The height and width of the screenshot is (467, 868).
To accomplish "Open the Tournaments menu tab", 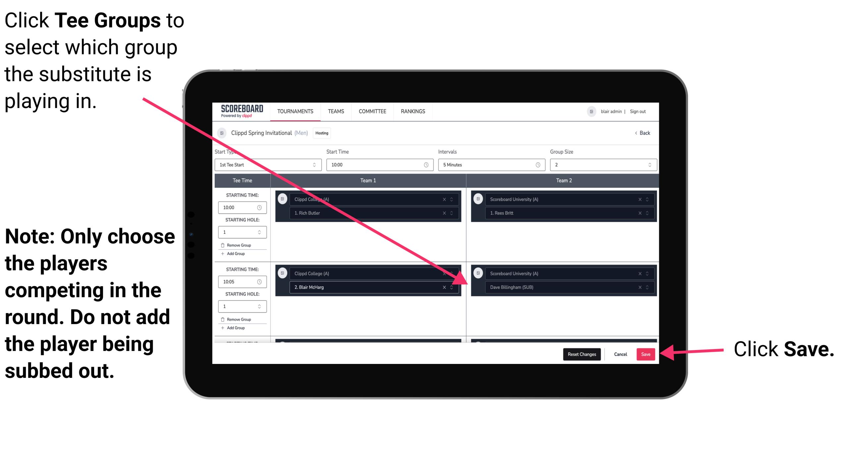I will coord(294,112).
